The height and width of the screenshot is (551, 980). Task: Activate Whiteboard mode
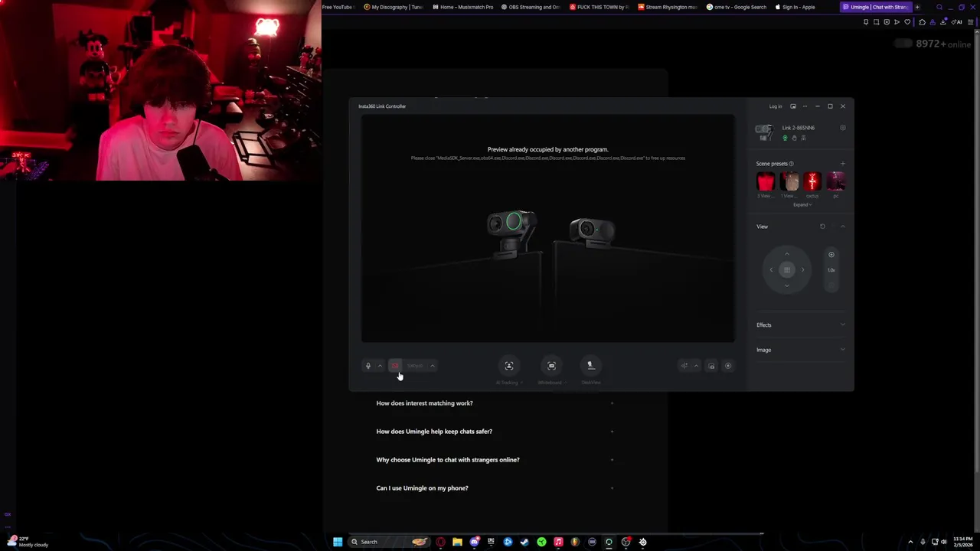[x=551, y=366]
